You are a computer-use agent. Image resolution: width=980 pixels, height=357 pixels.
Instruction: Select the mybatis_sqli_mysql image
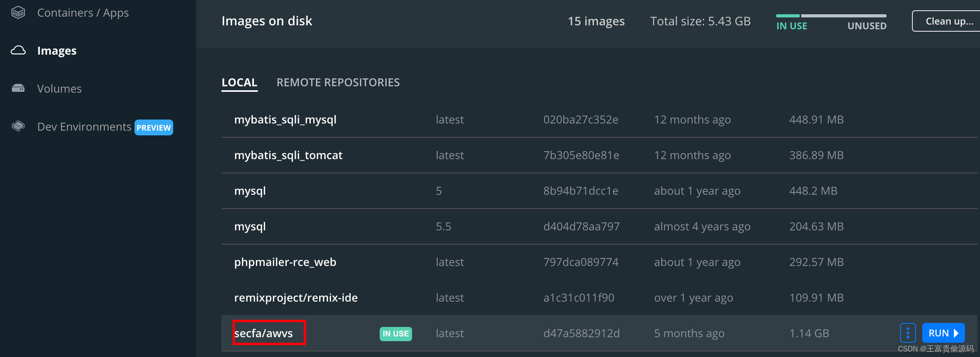[285, 120]
